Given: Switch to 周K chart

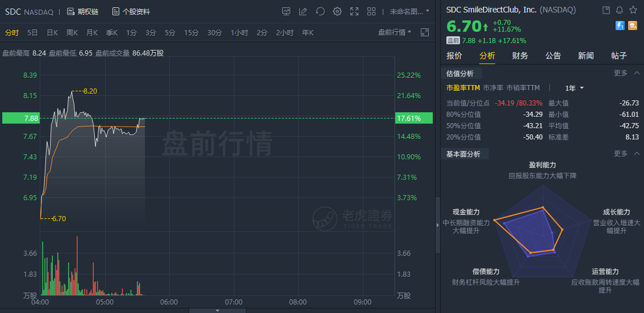Looking at the screenshot, I should tap(72, 33).
